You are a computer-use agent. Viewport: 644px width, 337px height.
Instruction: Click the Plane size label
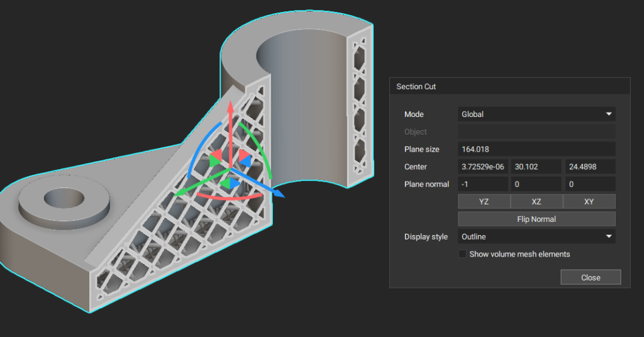pyautogui.click(x=422, y=150)
